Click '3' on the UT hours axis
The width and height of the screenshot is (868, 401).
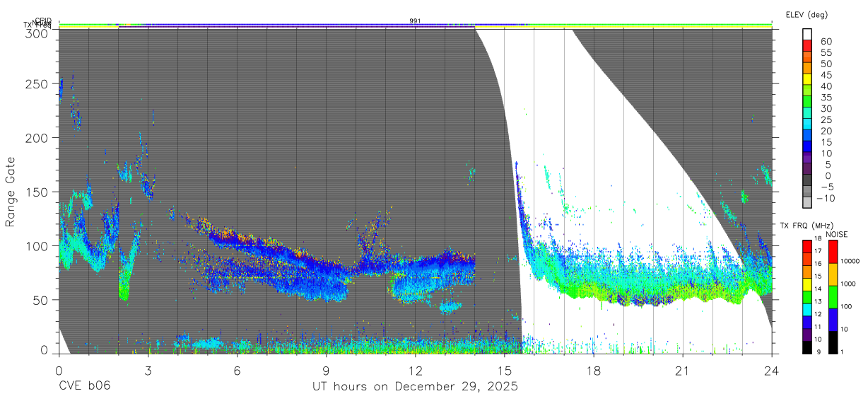(x=148, y=370)
